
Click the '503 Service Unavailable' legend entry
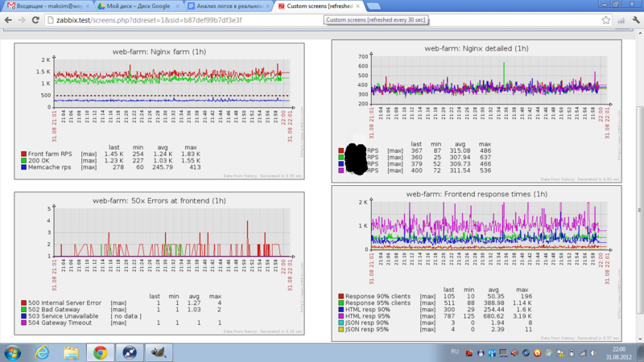pos(64,316)
